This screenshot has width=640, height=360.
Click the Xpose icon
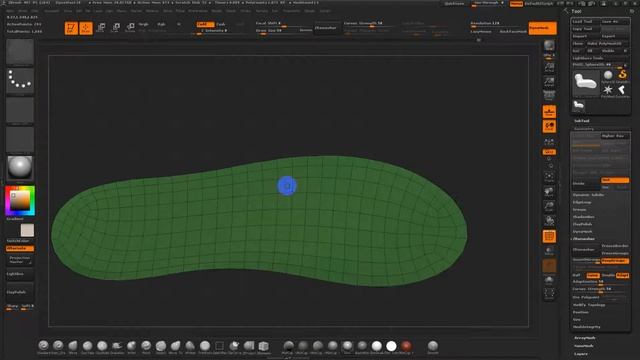(549, 294)
